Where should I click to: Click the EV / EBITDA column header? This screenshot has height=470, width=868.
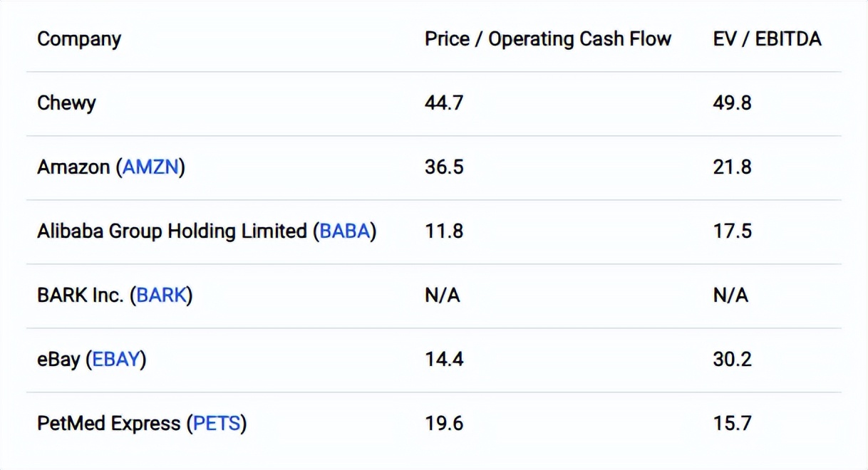pos(767,39)
